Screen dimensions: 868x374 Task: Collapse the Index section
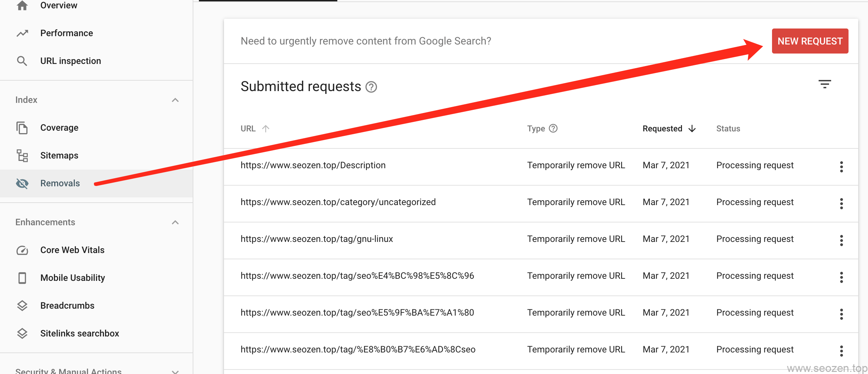click(x=175, y=100)
